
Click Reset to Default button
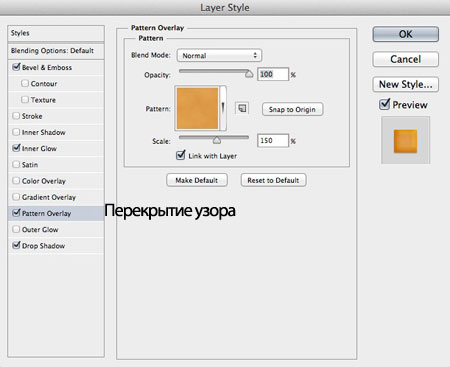(273, 180)
